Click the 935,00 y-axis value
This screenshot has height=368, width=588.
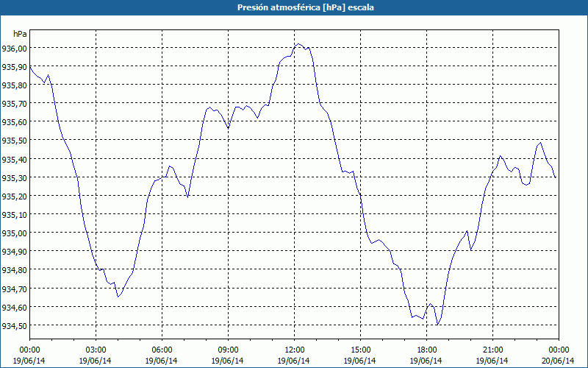[14, 233]
